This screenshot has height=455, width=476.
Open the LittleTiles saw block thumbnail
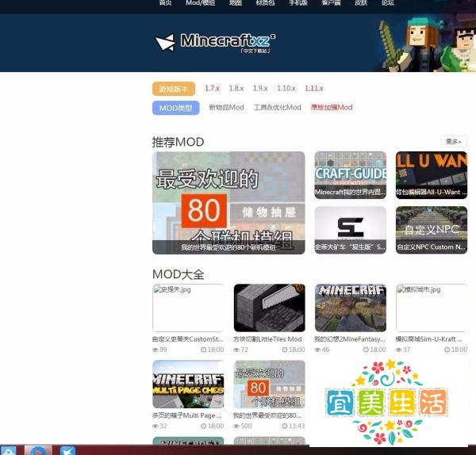click(269, 308)
